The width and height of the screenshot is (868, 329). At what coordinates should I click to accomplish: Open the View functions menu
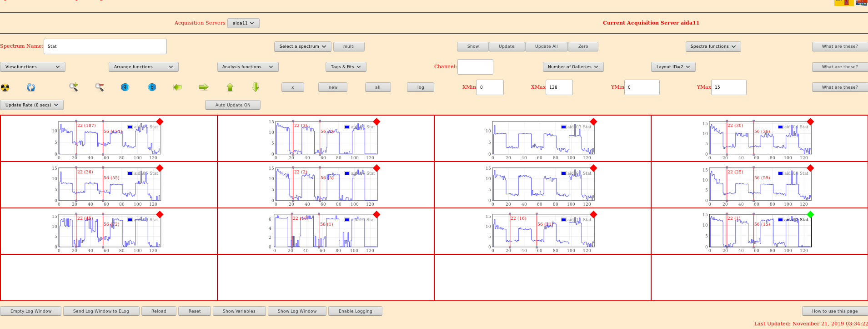[33, 67]
